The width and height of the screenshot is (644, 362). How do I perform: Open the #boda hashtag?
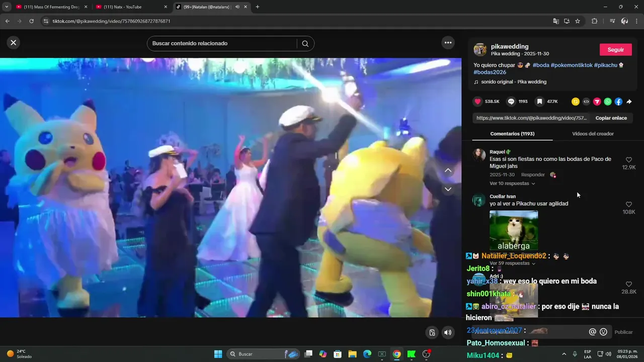pyautogui.click(x=541, y=65)
